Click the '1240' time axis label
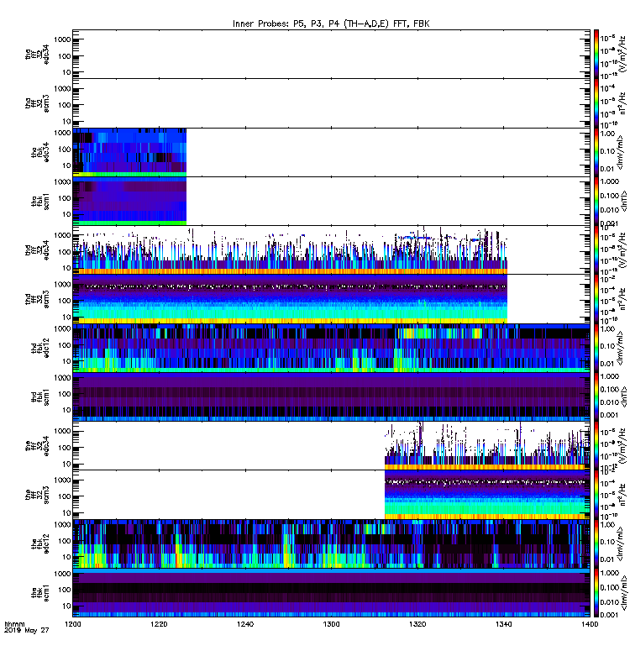The image size is (630, 672). coord(245,624)
